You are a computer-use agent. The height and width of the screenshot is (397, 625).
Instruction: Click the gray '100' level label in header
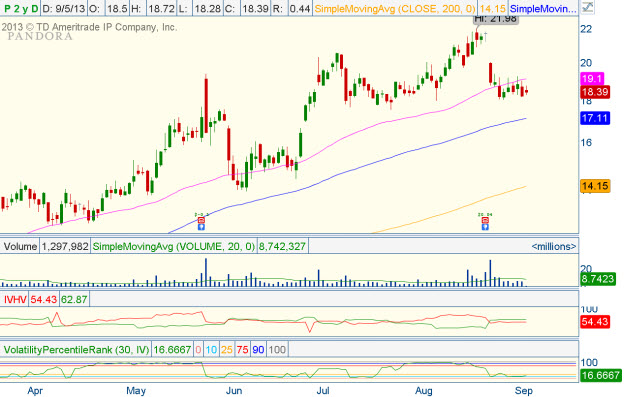[x=277, y=350]
